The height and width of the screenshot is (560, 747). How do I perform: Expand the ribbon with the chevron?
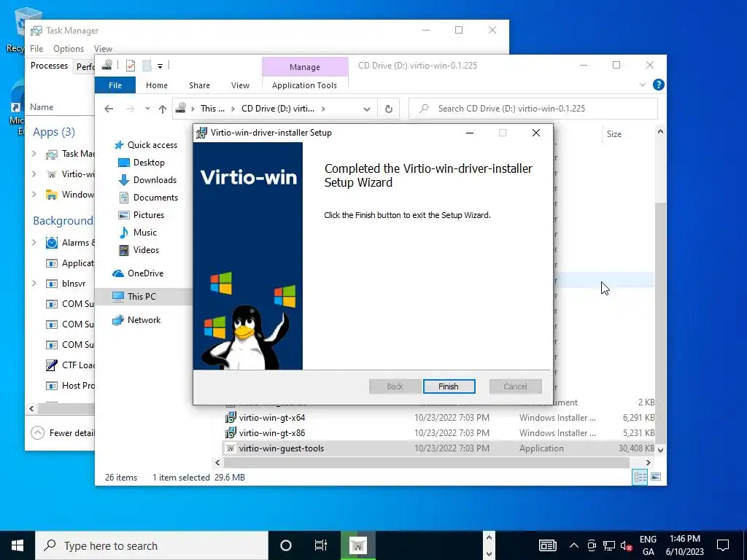coord(643,85)
